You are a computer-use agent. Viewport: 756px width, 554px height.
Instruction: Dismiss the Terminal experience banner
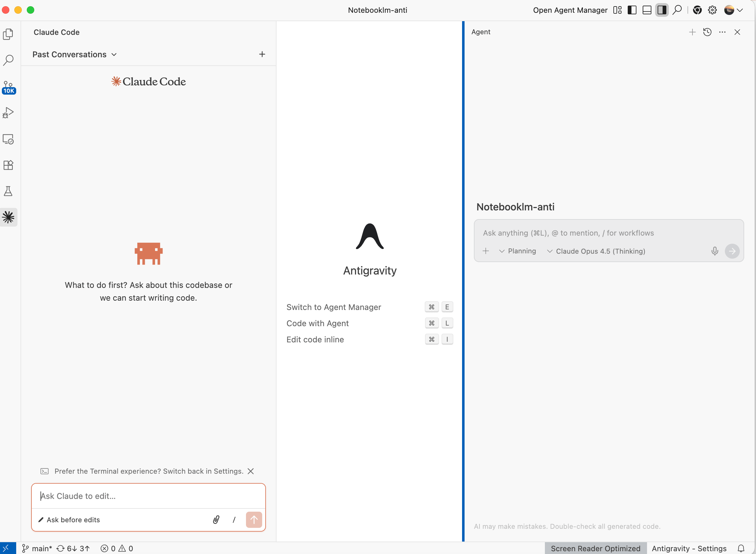pyautogui.click(x=251, y=471)
